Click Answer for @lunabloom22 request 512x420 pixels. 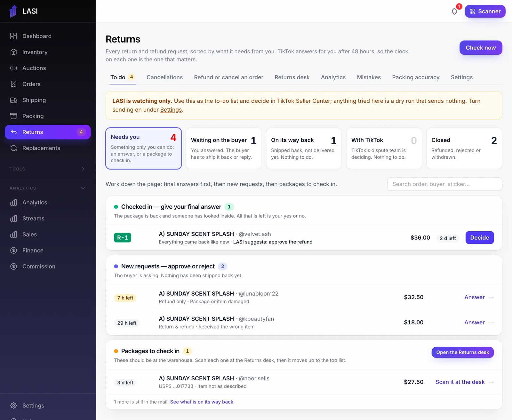pyautogui.click(x=479, y=297)
